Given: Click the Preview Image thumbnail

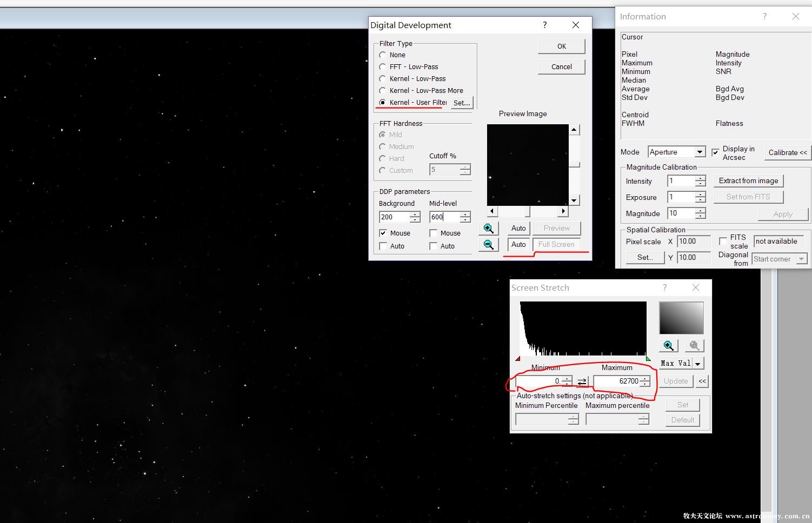Looking at the screenshot, I should 528,165.
